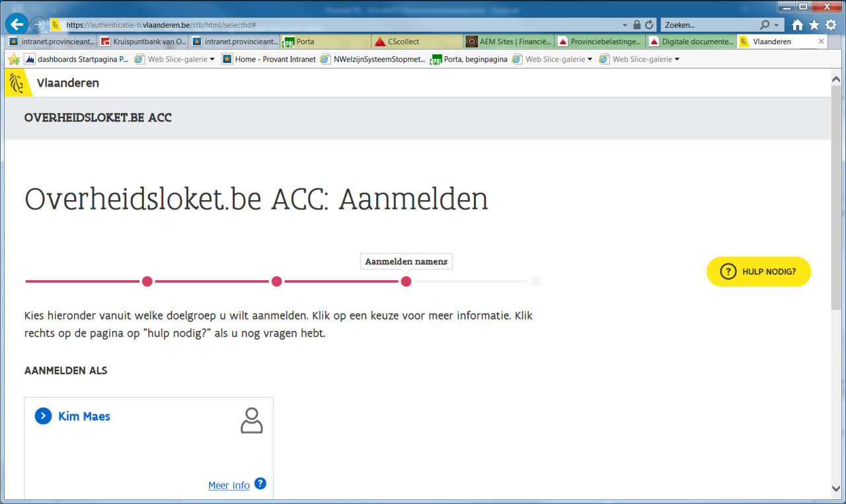Open Porta, beginpagina bookmark
846x504 pixels.
469,59
